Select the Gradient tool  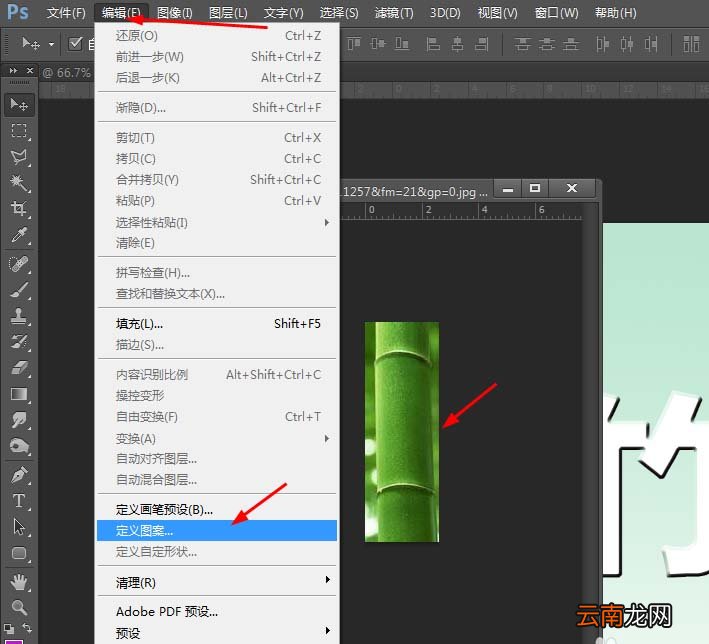[19, 394]
